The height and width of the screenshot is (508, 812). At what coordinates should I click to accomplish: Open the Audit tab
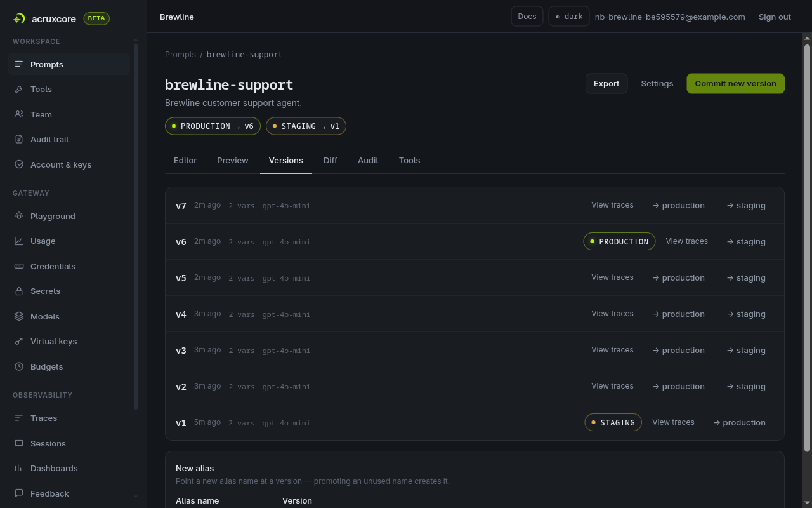[x=368, y=161]
